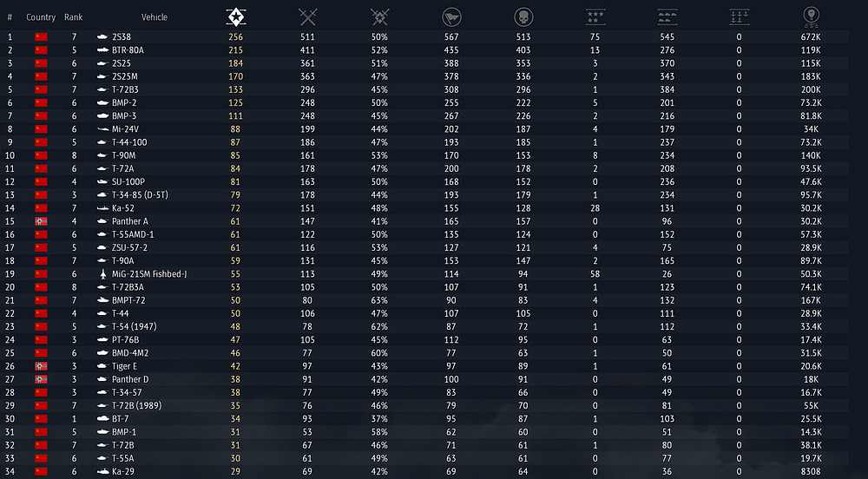Sort table by Country column header

(41, 17)
